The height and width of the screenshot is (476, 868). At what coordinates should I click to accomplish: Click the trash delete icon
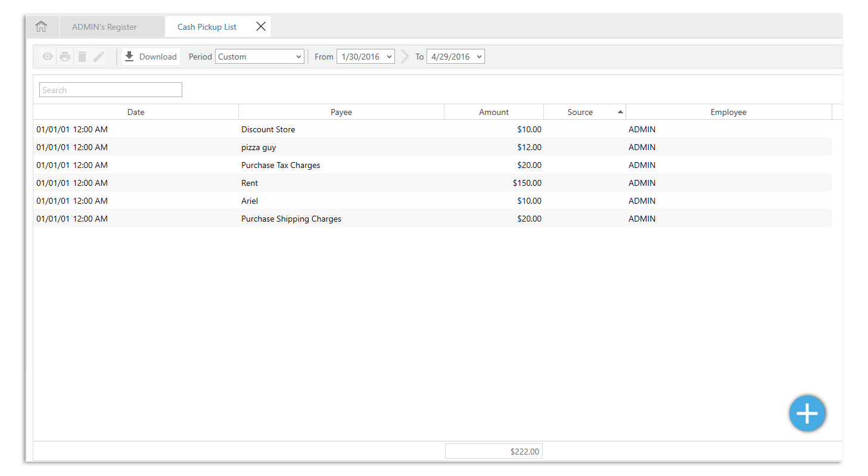pyautogui.click(x=82, y=56)
